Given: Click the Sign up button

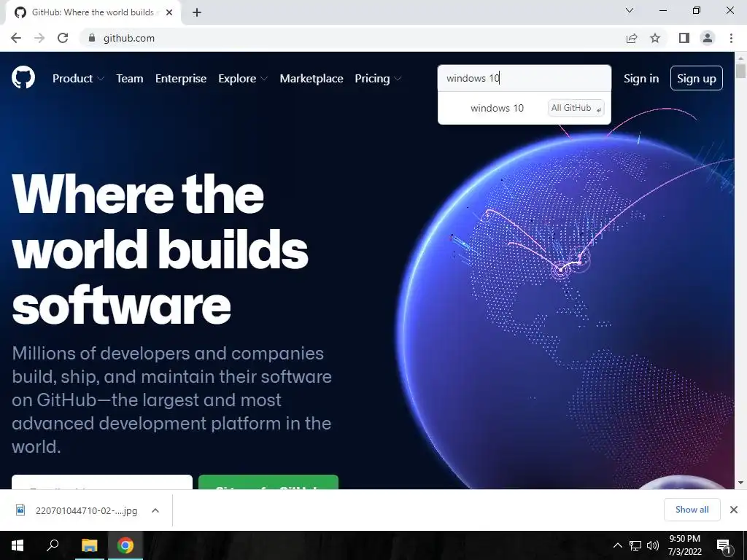Looking at the screenshot, I should (696, 78).
